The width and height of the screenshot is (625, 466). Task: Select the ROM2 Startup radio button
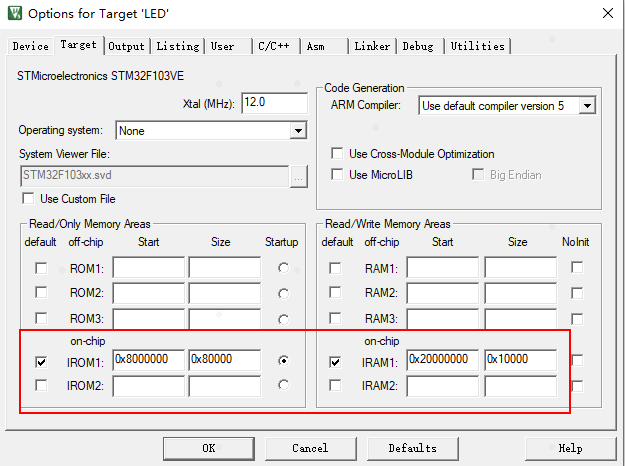coord(283,294)
